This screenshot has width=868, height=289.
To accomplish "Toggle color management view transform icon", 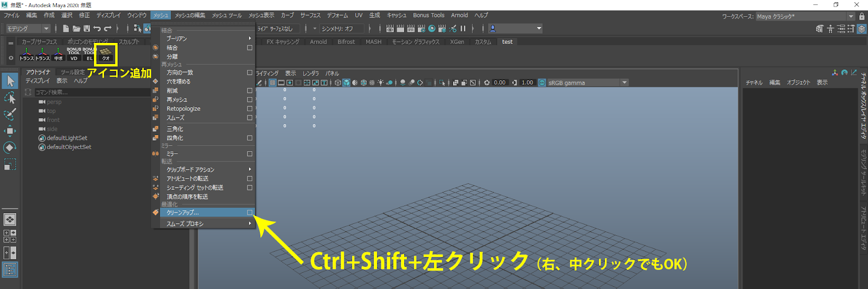I will click(542, 82).
